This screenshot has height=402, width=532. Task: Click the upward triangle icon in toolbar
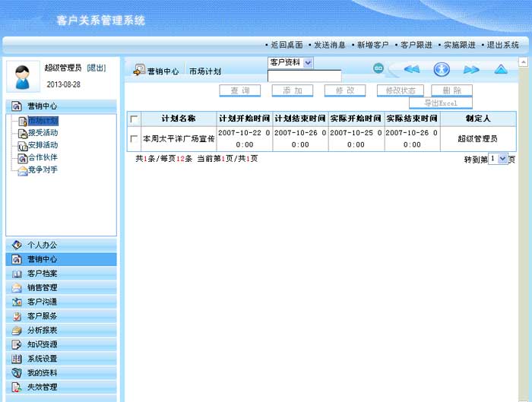click(500, 69)
